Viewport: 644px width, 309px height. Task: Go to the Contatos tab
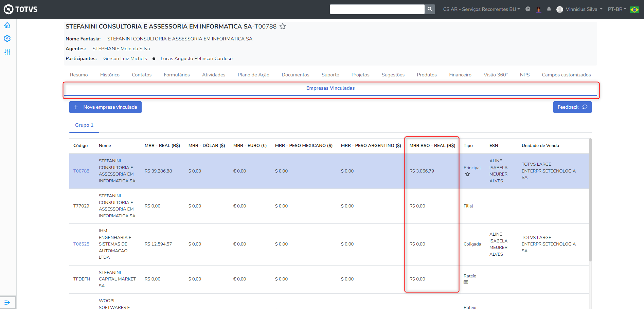[142, 75]
